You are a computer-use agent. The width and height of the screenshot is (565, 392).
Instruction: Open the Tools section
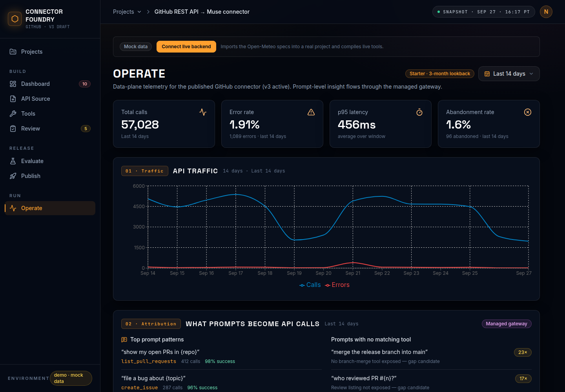coord(50,114)
